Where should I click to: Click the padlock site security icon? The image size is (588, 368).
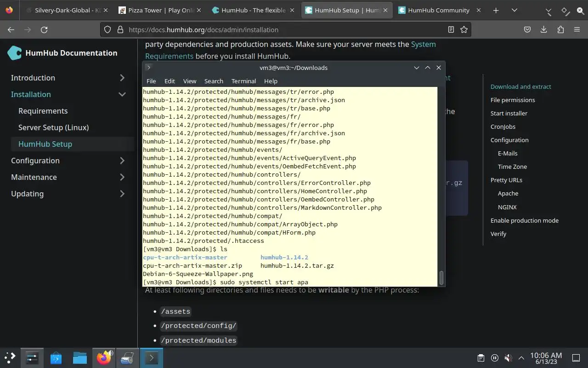click(120, 29)
